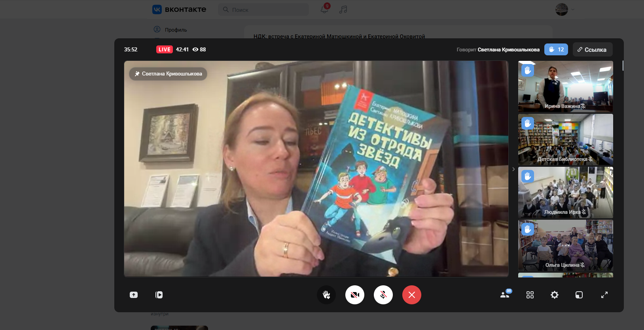Copy invite via Ссылка button
Viewport: 644px width, 330px height.
point(592,49)
